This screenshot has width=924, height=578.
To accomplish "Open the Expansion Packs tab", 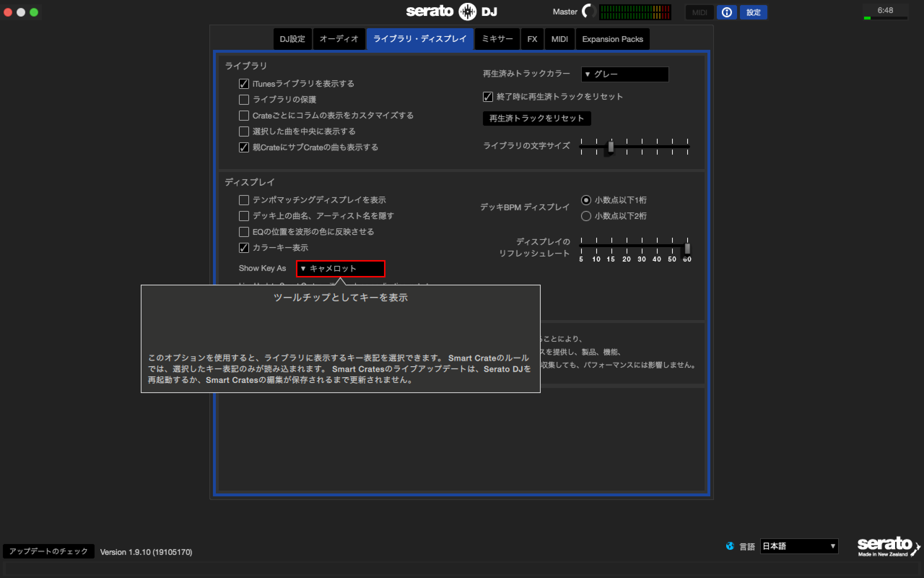I will coord(613,39).
